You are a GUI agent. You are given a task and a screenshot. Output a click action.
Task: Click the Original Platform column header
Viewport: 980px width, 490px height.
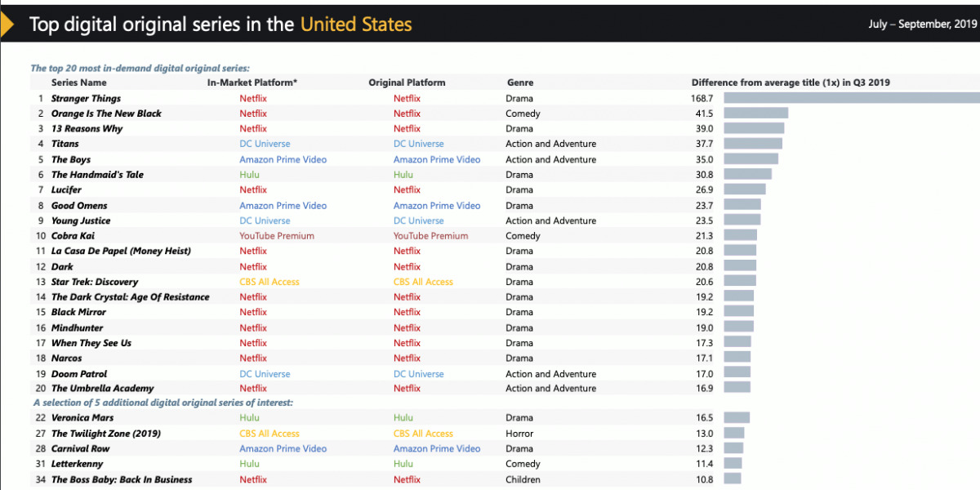[407, 82]
